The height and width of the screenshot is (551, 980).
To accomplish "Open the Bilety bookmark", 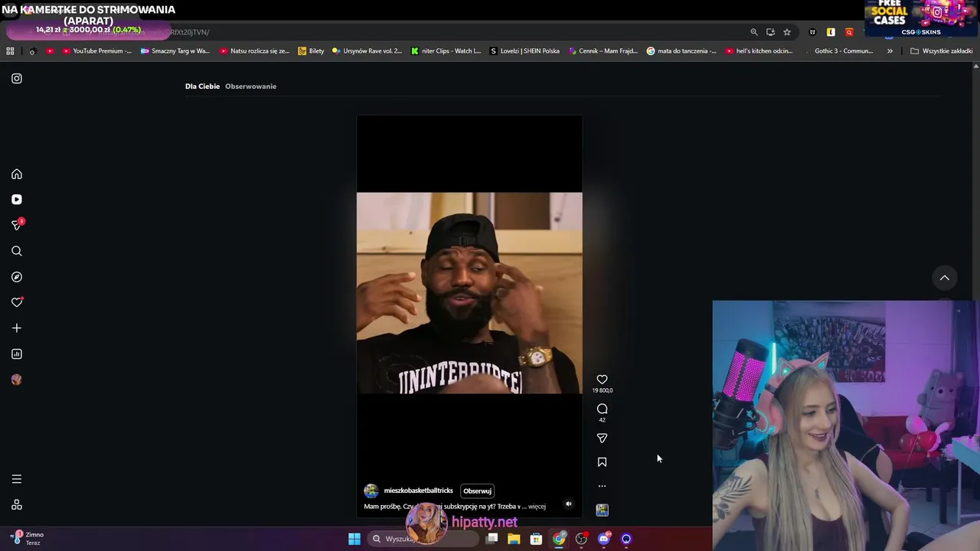I will [x=311, y=51].
